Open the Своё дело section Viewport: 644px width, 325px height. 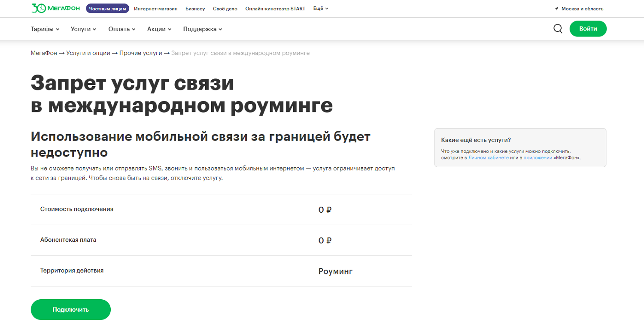point(225,9)
